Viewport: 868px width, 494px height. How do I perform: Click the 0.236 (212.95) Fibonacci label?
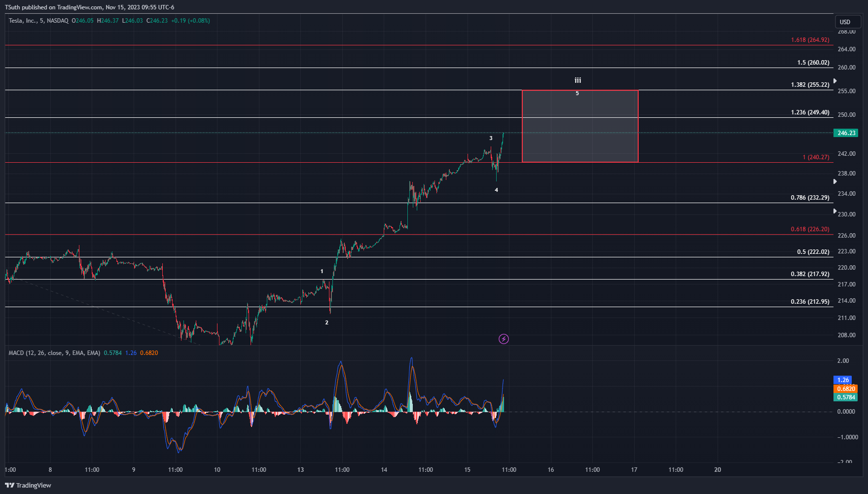(x=810, y=302)
